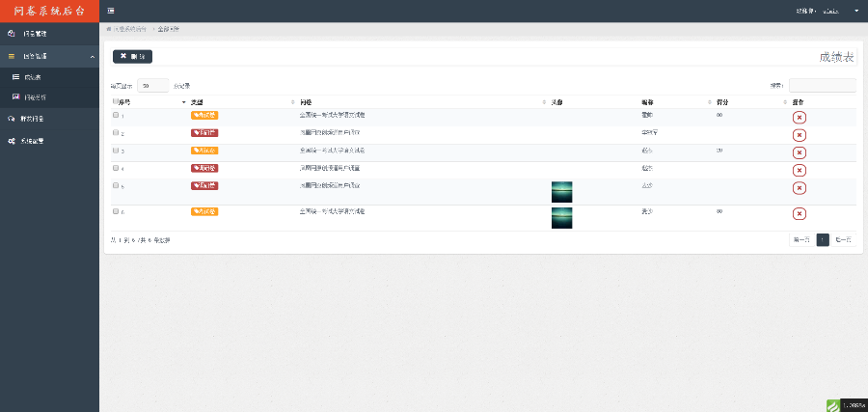
Task: Click the record count summary below table
Action: click(x=140, y=240)
